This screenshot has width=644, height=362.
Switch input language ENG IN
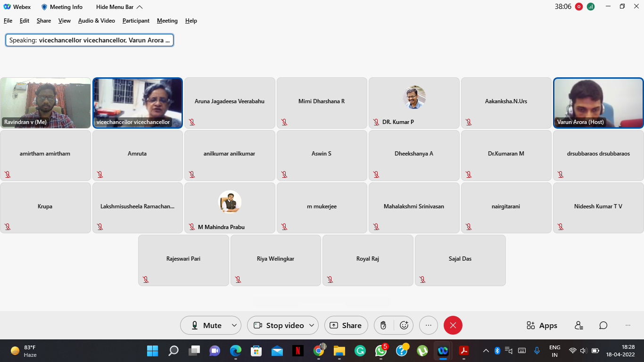coord(555,351)
